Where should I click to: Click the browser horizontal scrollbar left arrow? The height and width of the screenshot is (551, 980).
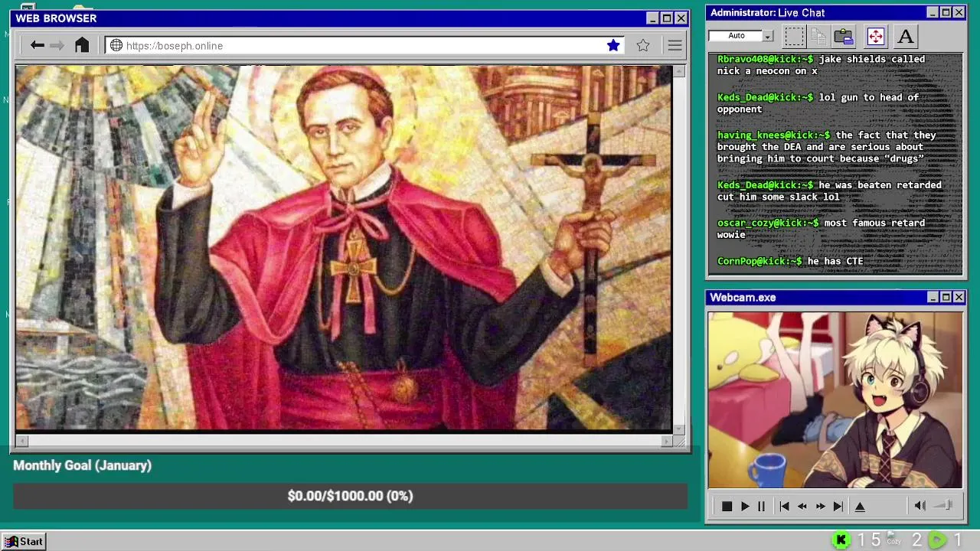pos(21,441)
